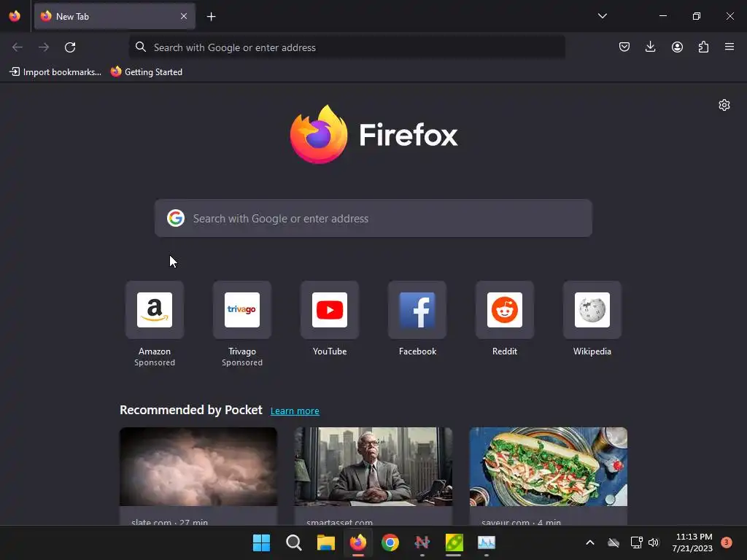Click the center Google search box

point(373,218)
